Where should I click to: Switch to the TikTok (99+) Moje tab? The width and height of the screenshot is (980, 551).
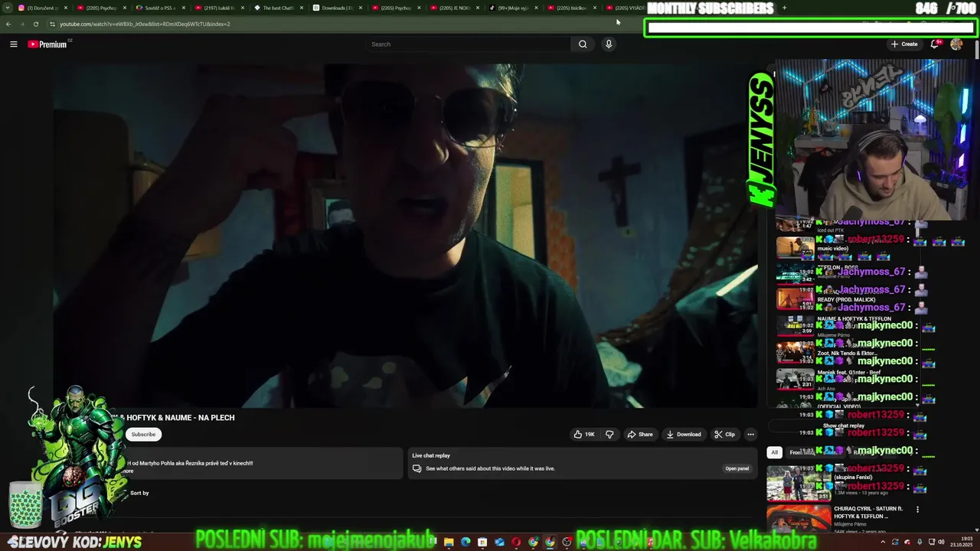(x=512, y=8)
